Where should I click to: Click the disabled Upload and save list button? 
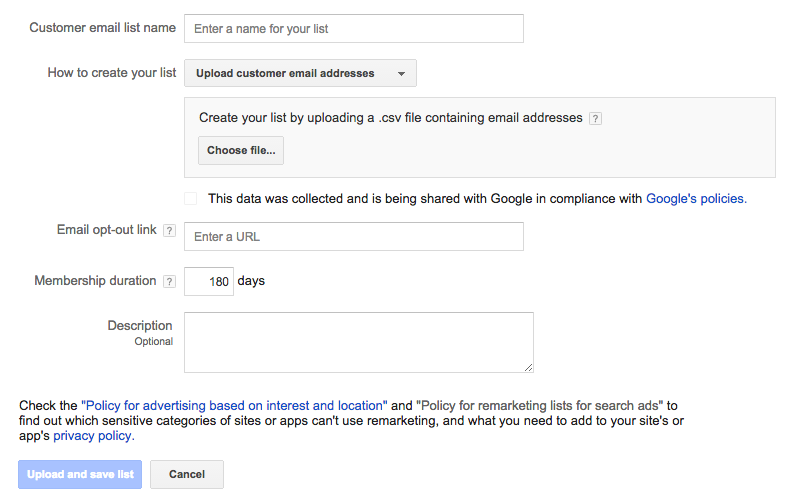click(x=80, y=474)
